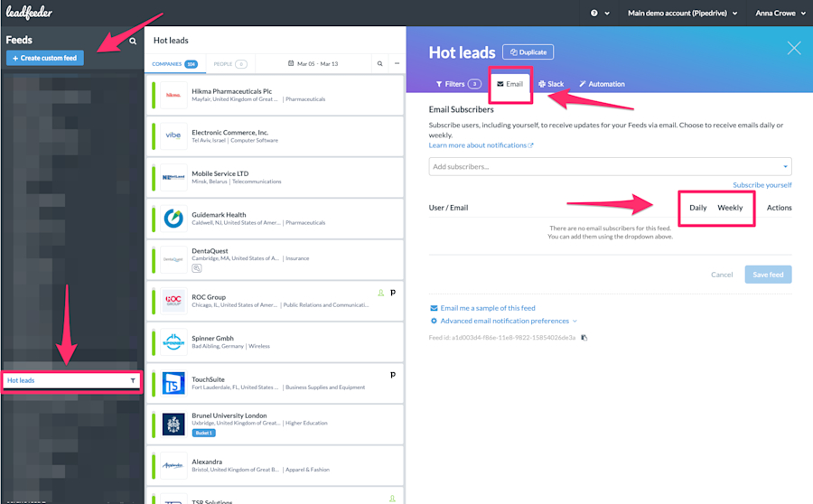Viewport: 813px width, 504px height.
Task: Click the Pipedrive P icon on ROC Group row
Action: pyautogui.click(x=393, y=293)
